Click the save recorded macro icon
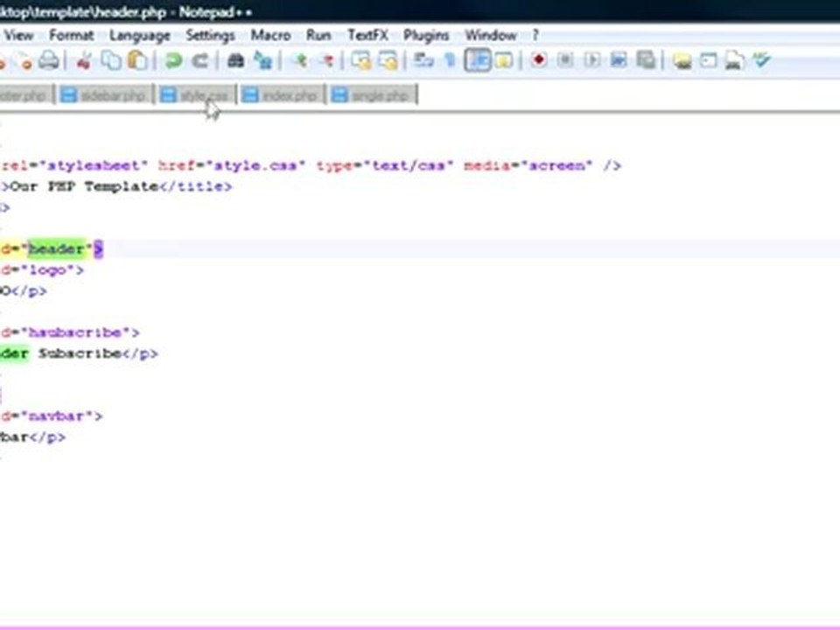The width and height of the screenshot is (840, 630). point(647,60)
